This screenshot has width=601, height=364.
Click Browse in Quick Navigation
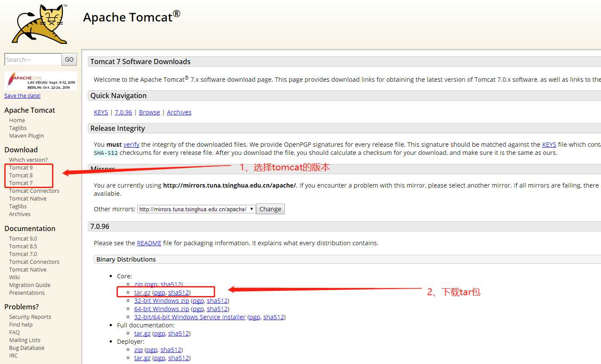(x=149, y=112)
